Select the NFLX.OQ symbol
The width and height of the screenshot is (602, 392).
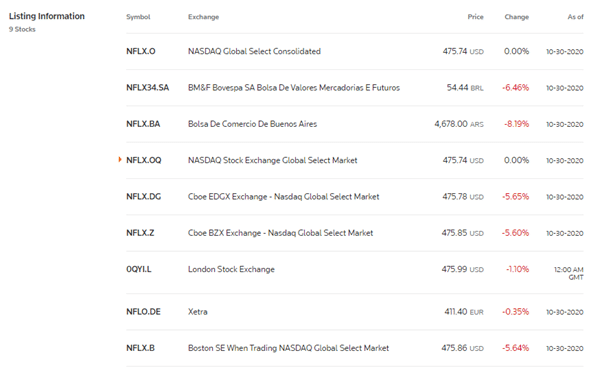pyautogui.click(x=144, y=160)
